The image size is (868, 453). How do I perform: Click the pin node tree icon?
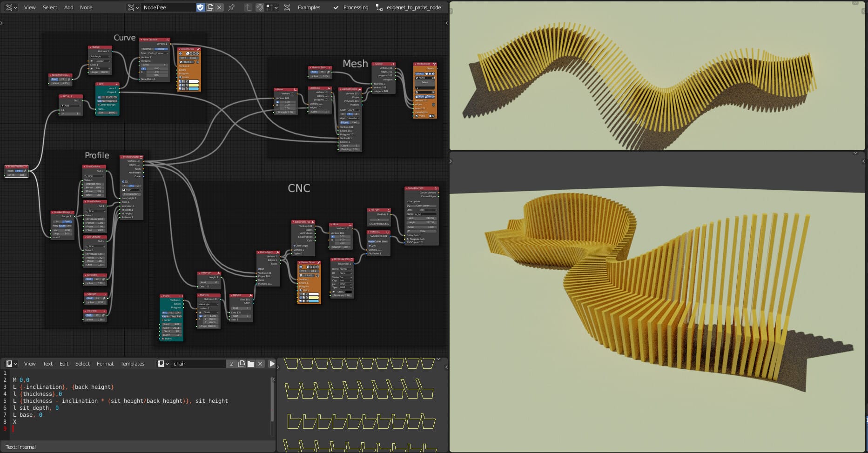coord(231,7)
